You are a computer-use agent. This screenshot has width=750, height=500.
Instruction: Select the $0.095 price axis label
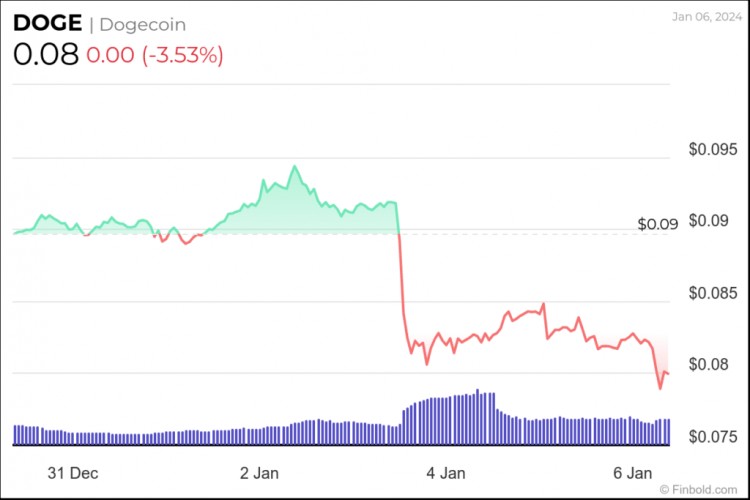pos(712,150)
